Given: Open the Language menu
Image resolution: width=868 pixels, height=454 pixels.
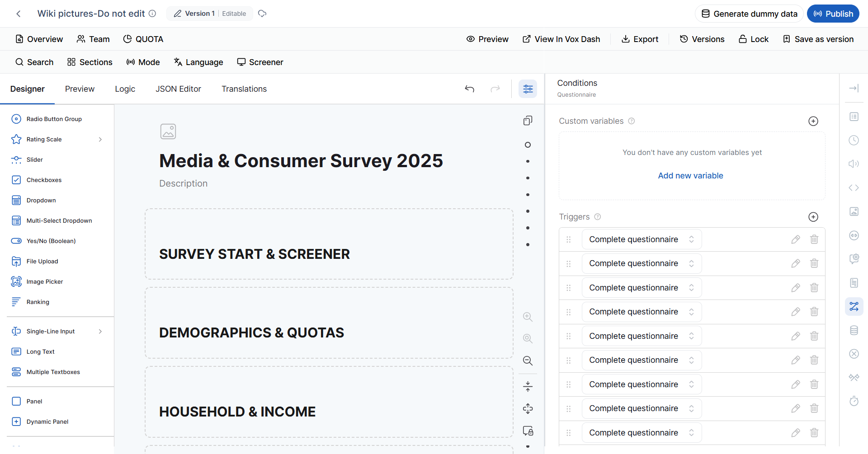Looking at the screenshot, I should pyautogui.click(x=198, y=62).
